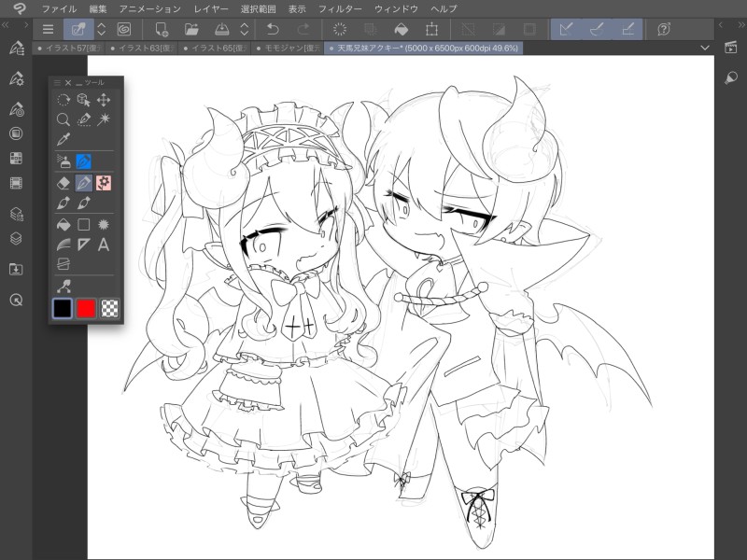Open the 編集 menu
The image size is (747, 560).
(x=98, y=8)
